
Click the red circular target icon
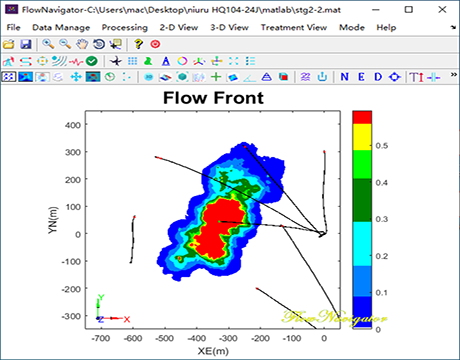tap(155, 44)
